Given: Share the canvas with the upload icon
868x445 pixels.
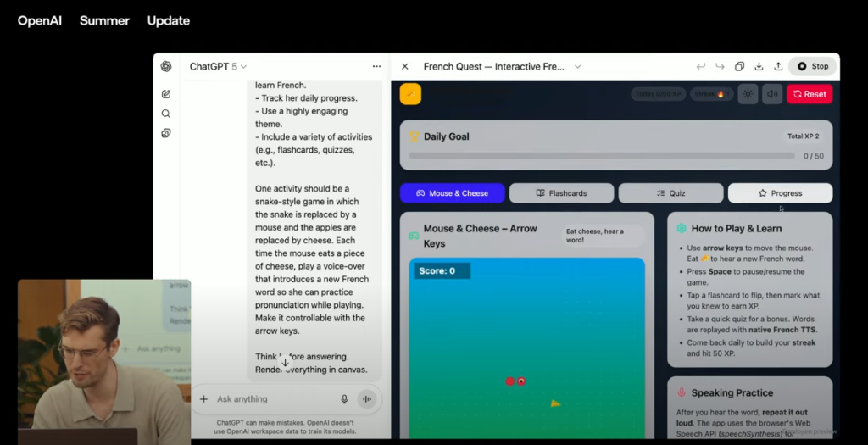Looking at the screenshot, I should click(x=778, y=66).
